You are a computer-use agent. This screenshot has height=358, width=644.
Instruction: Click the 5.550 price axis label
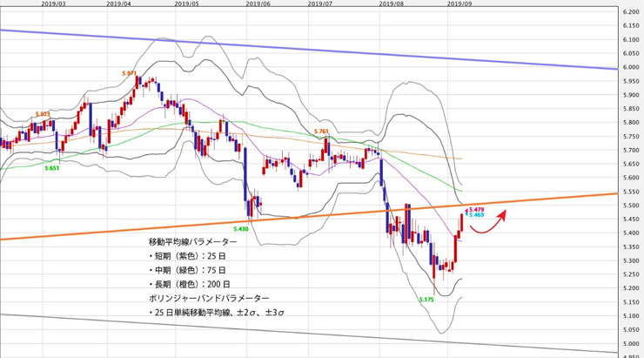click(x=631, y=192)
